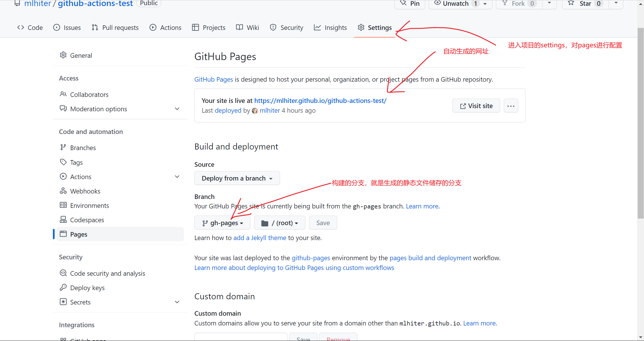
Task: Open the / (root) folder dropdown
Action: (279, 223)
